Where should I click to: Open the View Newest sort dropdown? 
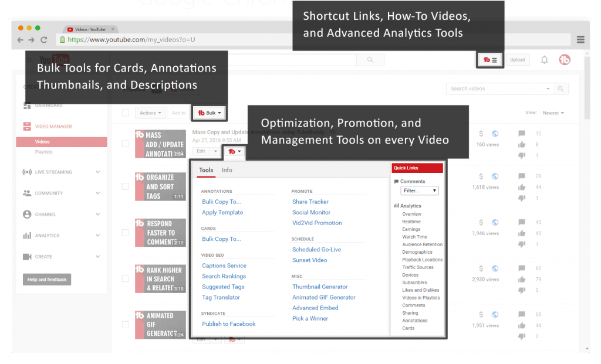553,113
